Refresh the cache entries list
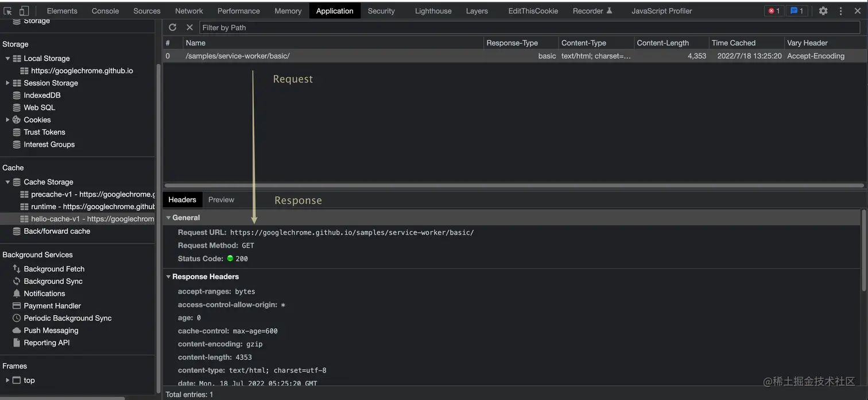The image size is (868, 400). [172, 27]
